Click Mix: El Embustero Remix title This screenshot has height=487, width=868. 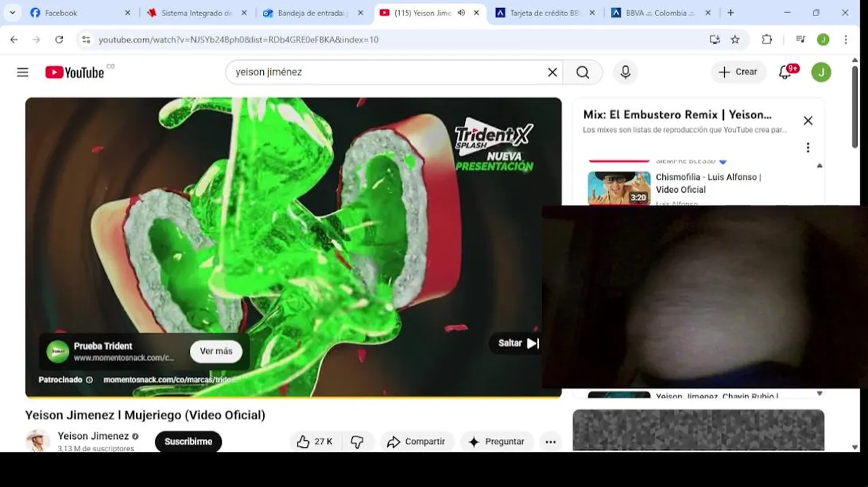click(677, 115)
